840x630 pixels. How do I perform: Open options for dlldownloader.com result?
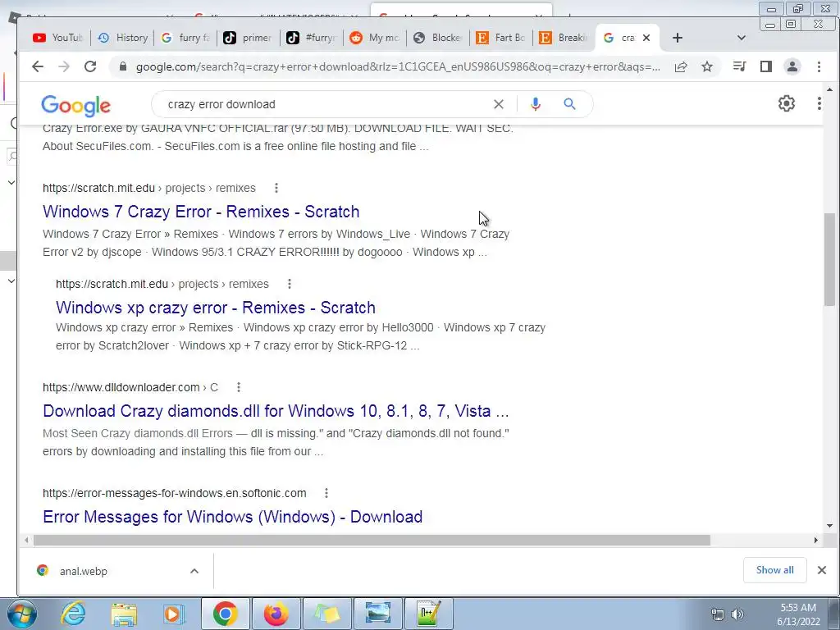[239, 387]
